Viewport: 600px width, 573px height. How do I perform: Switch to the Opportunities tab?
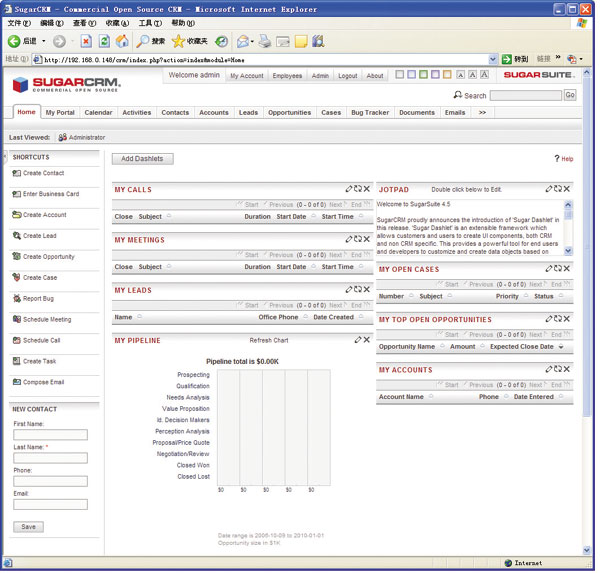click(x=289, y=113)
